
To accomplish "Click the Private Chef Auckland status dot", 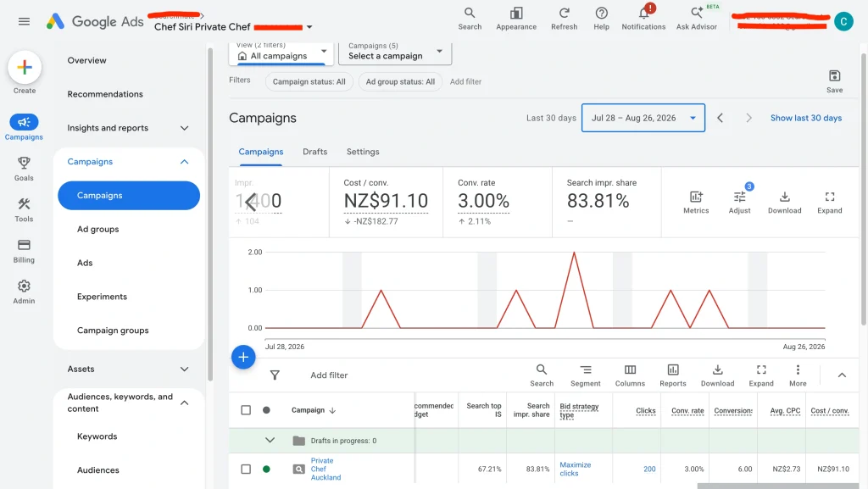I will (x=266, y=470).
